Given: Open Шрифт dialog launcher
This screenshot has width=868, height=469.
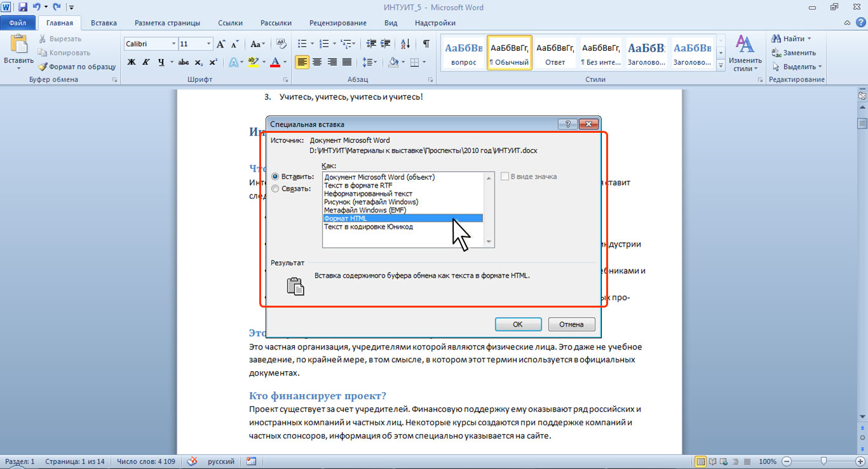Looking at the screenshot, I should point(285,80).
